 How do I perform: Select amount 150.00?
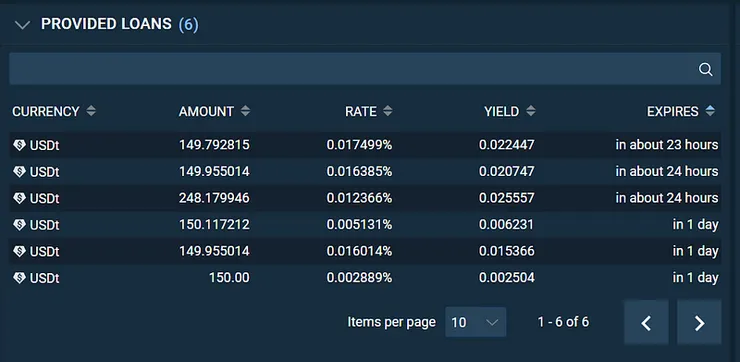pos(229,277)
